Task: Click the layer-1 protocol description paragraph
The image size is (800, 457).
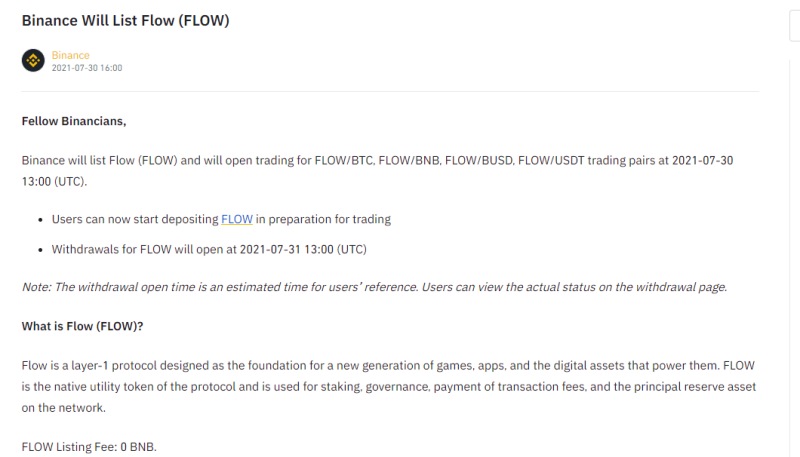Action: point(389,387)
